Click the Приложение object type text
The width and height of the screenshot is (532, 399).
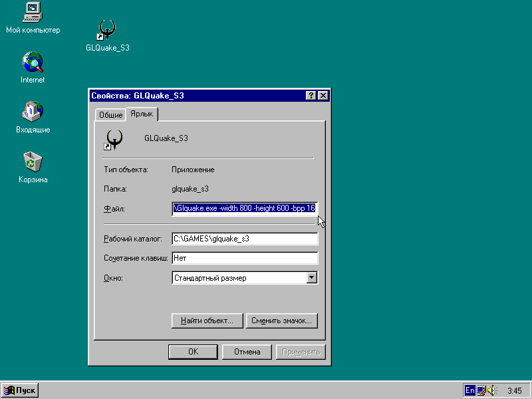point(193,170)
